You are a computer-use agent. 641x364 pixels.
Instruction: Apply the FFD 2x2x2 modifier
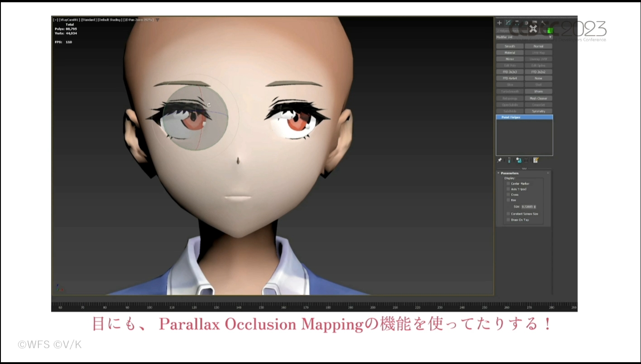coord(538,72)
